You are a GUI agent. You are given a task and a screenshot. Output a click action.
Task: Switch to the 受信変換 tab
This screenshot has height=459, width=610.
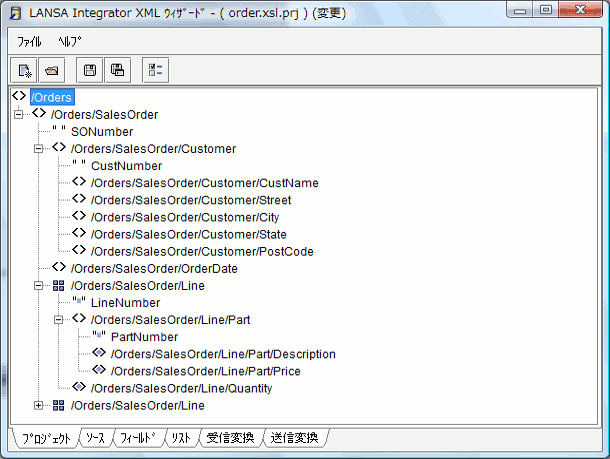(230, 438)
